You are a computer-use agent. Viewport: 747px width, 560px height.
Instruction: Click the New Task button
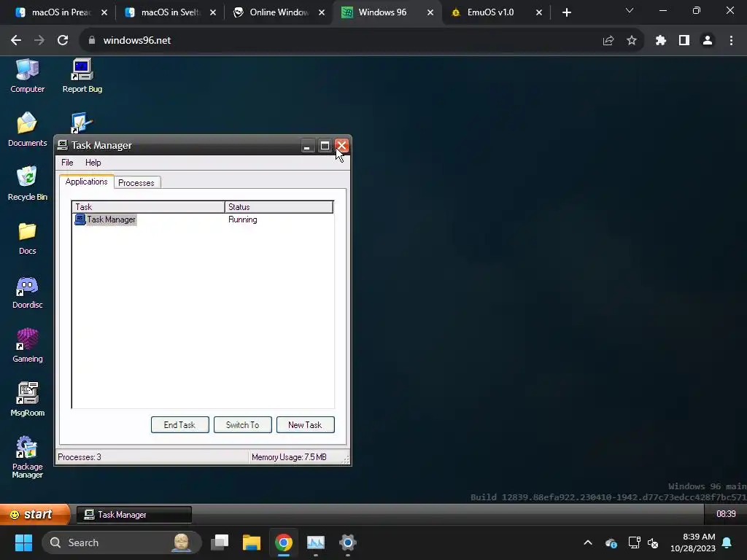click(305, 425)
